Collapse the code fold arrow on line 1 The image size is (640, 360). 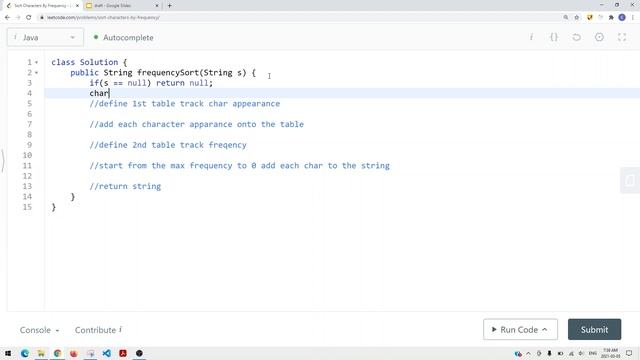[36, 62]
